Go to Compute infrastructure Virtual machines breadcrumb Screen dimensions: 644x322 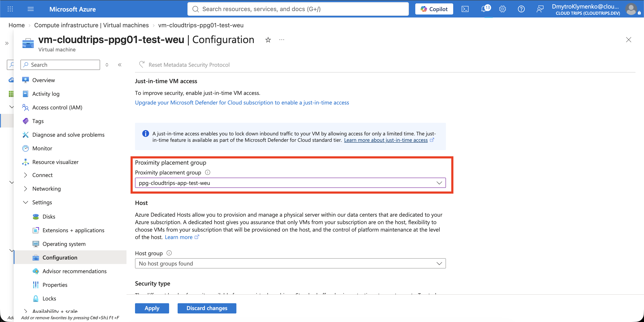pyautogui.click(x=91, y=25)
